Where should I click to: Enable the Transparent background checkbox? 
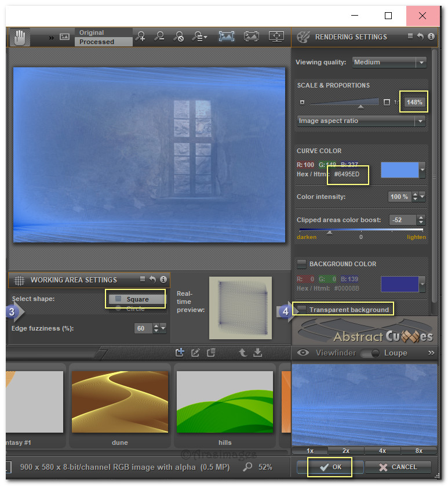[x=302, y=309]
